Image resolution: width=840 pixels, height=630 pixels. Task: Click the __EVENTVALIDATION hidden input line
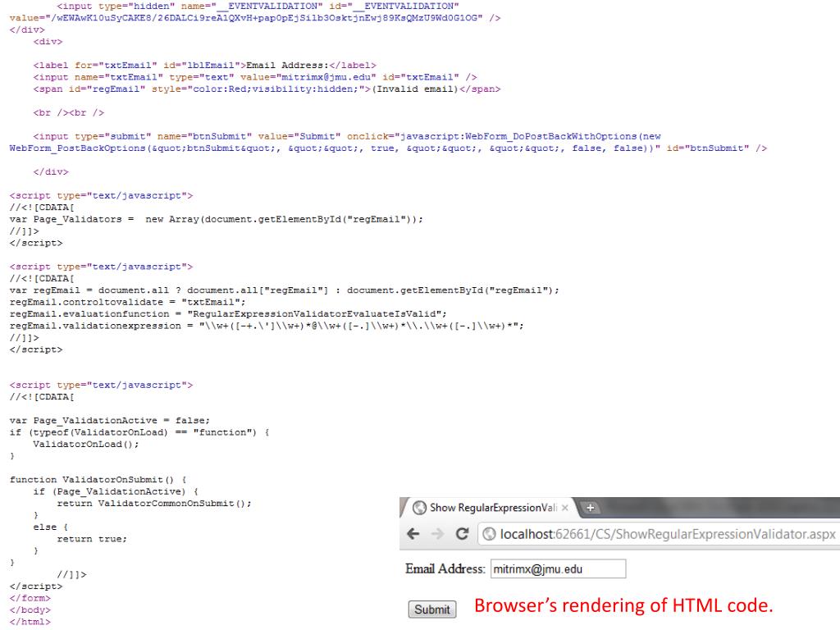(x=258, y=7)
